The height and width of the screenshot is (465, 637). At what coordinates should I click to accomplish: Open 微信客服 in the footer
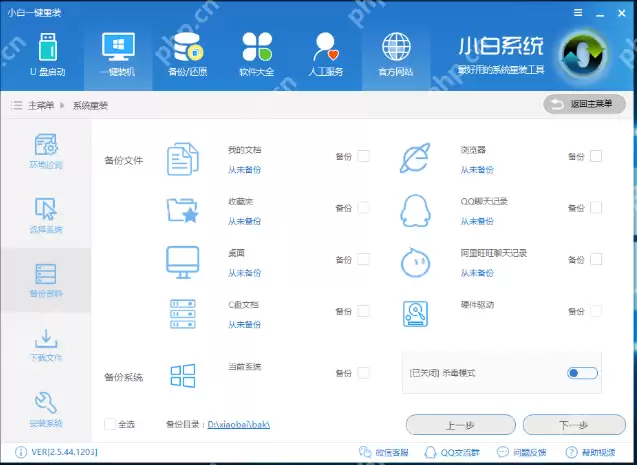384,452
